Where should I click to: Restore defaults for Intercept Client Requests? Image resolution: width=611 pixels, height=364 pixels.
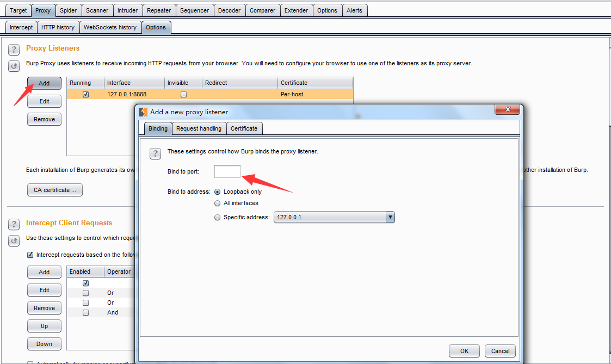pos(14,241)
